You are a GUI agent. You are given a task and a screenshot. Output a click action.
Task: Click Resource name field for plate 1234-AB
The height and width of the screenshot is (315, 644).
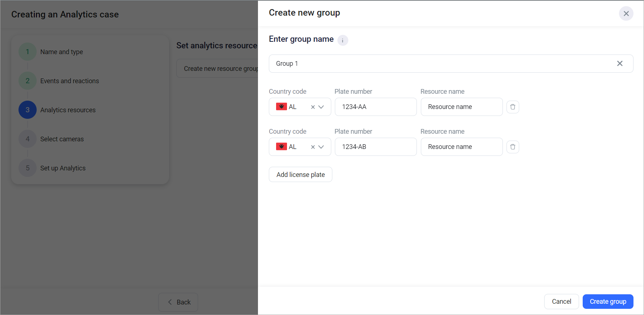pyautogui.click(x=461, y=147)
